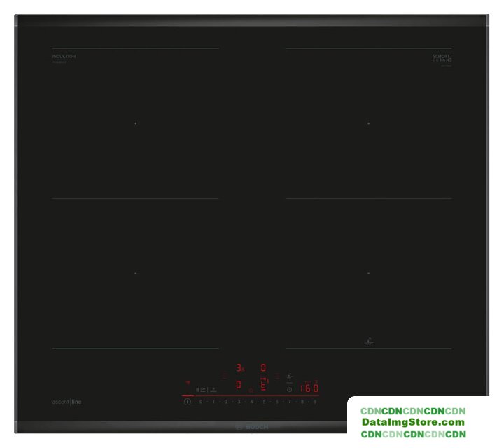Tap the center dot of rear-left zone

tap(136, 123)
